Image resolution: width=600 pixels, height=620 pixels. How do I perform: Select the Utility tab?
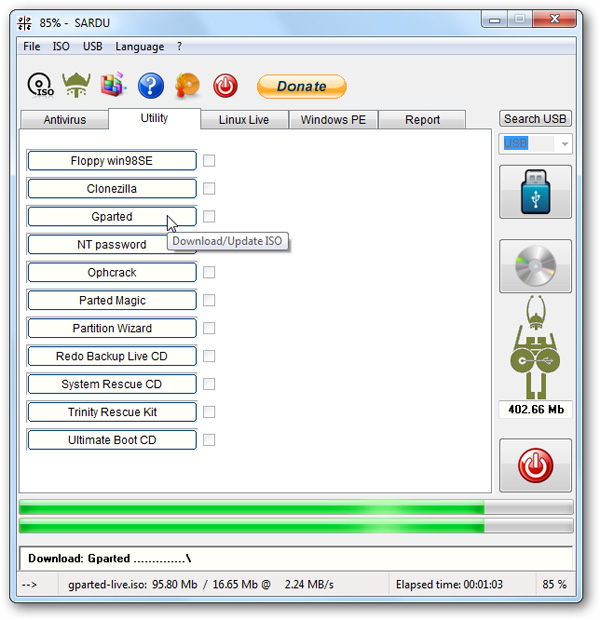pos(154,118)
